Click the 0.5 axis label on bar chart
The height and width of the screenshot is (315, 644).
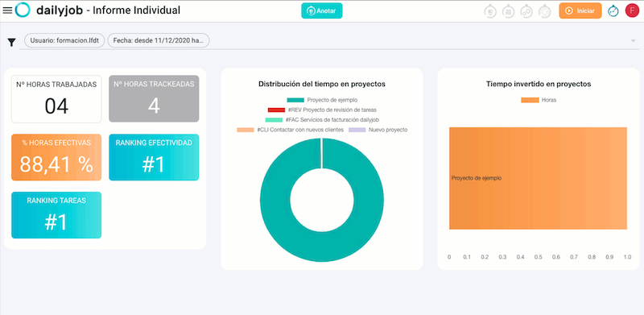pyautogui.click(x=538, y=257)
